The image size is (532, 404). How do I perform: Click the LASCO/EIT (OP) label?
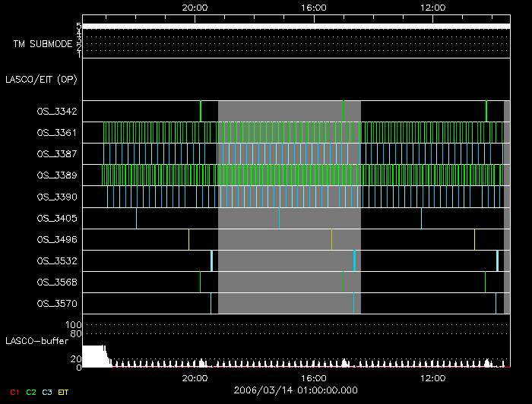[40, 79]
